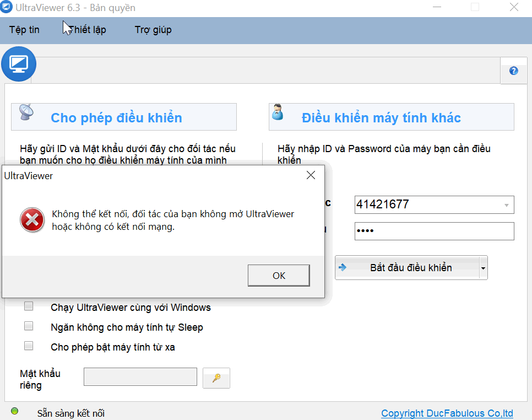Click the UltraViewer title bar app icon
The height and width of the screenshot is (420, 532).
click(6, 7)
